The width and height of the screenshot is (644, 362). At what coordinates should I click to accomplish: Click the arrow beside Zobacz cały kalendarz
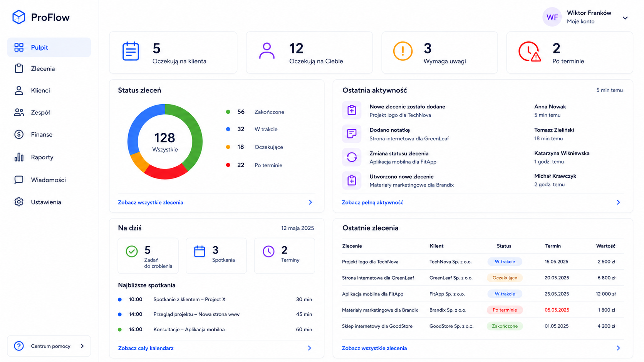309,348
